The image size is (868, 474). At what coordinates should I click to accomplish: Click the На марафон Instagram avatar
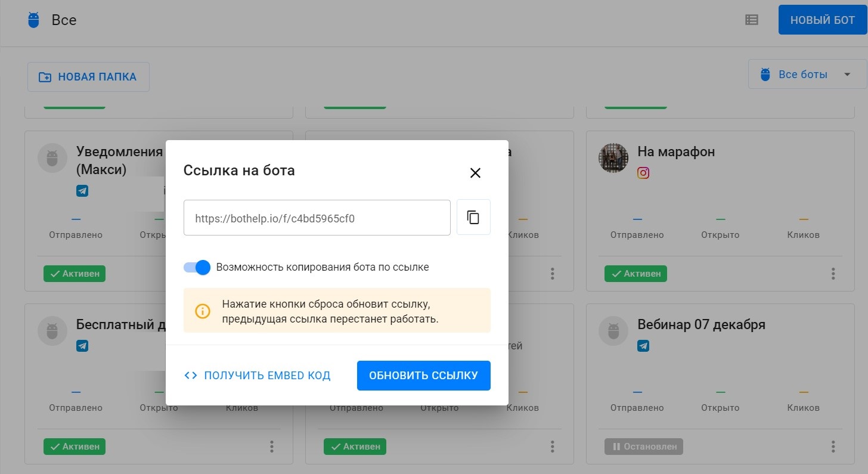coord(613,158)
